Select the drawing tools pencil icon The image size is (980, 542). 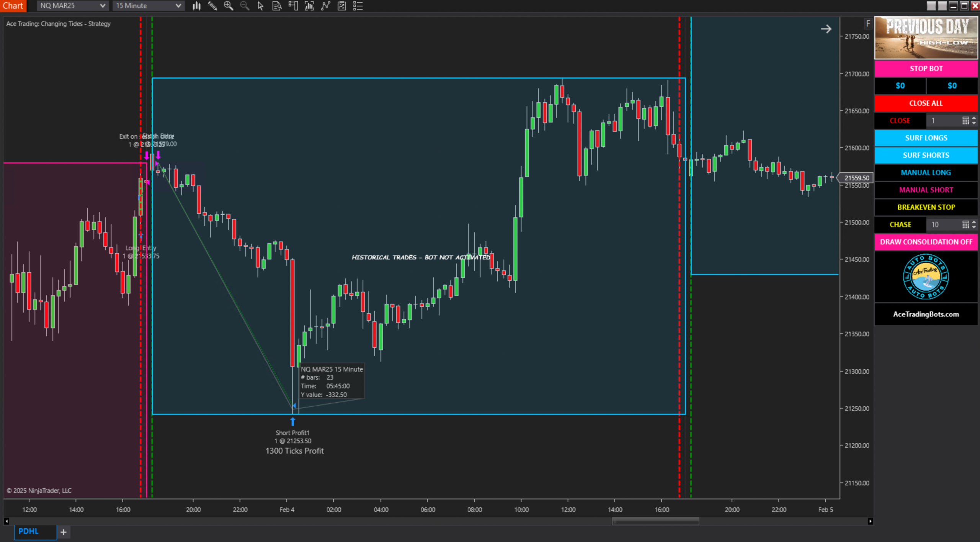tap(212, 6)
